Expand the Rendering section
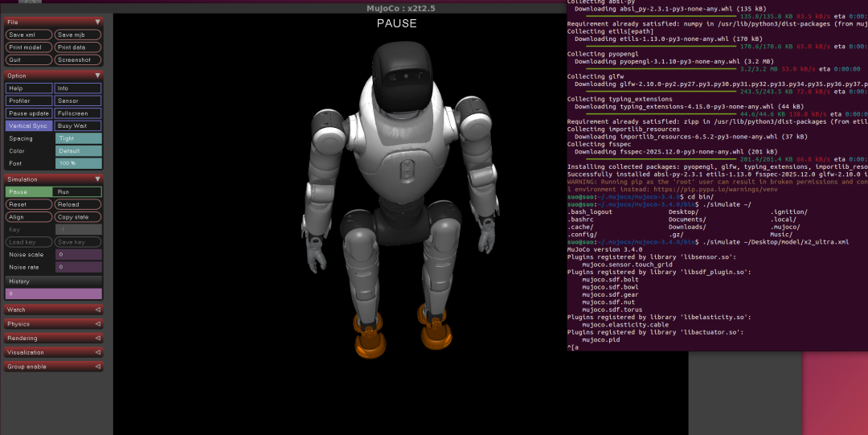The width and height of the screenshot is (868, 435). click(54, 338)
